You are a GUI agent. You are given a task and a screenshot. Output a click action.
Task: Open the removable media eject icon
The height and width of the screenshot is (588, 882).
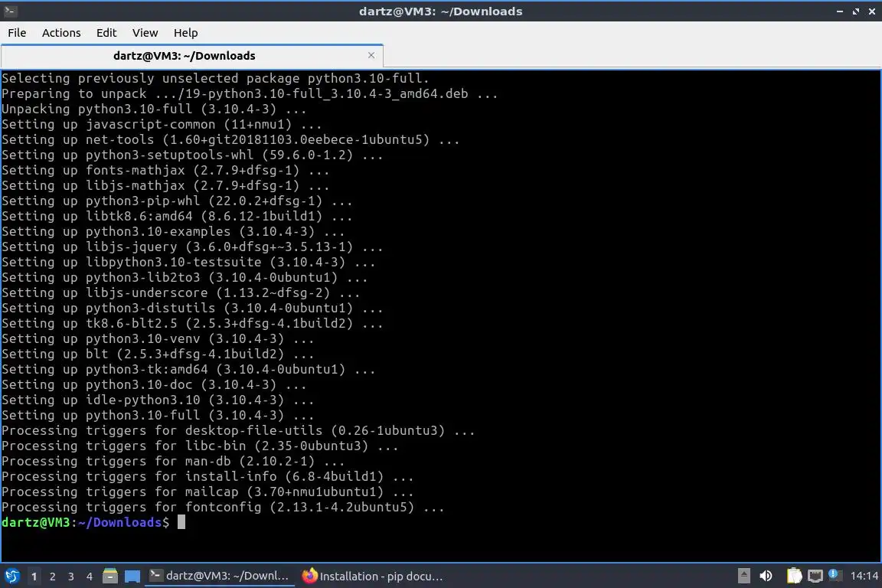[743, 576]
